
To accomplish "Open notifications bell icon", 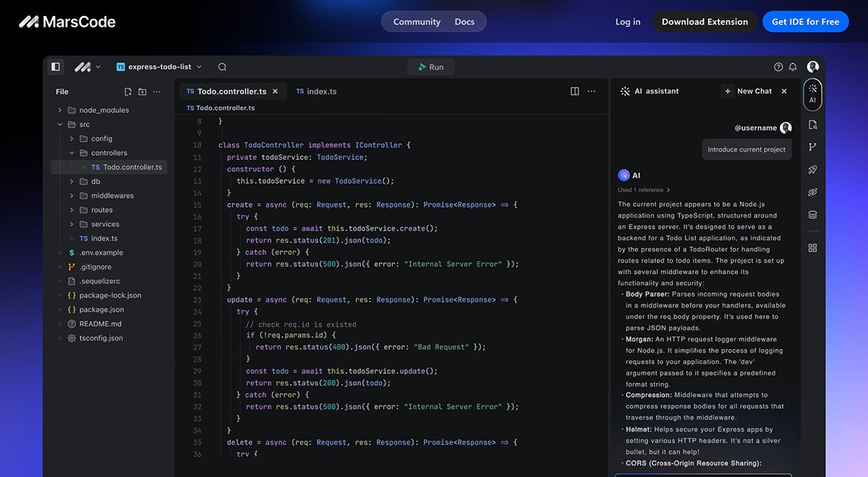I will coord(793,67).
